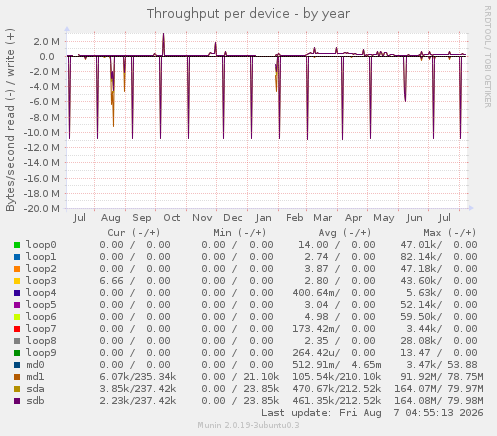Select the loop9 legend label
497x436 pixels.
tap(41, 353)
